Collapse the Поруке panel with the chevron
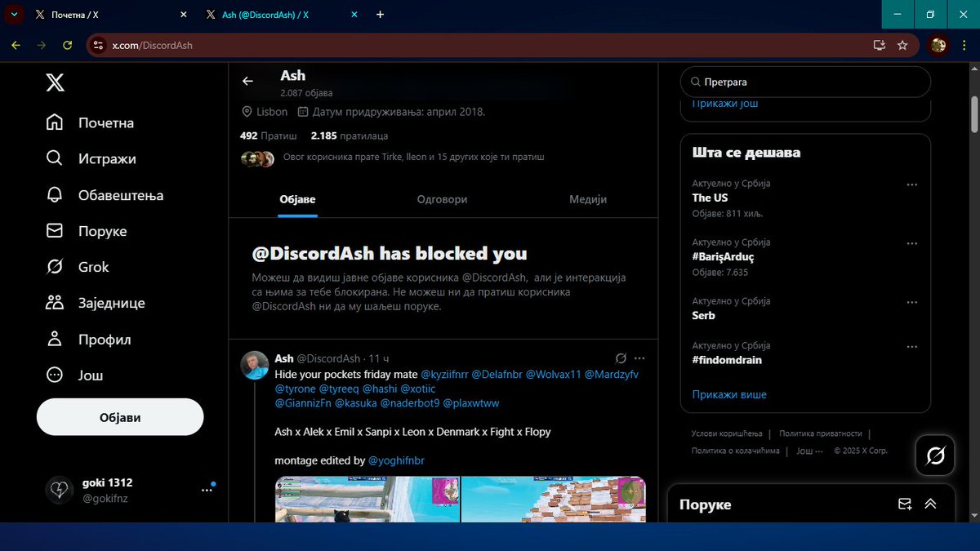The image size is (980, 551). pos(930,504)
